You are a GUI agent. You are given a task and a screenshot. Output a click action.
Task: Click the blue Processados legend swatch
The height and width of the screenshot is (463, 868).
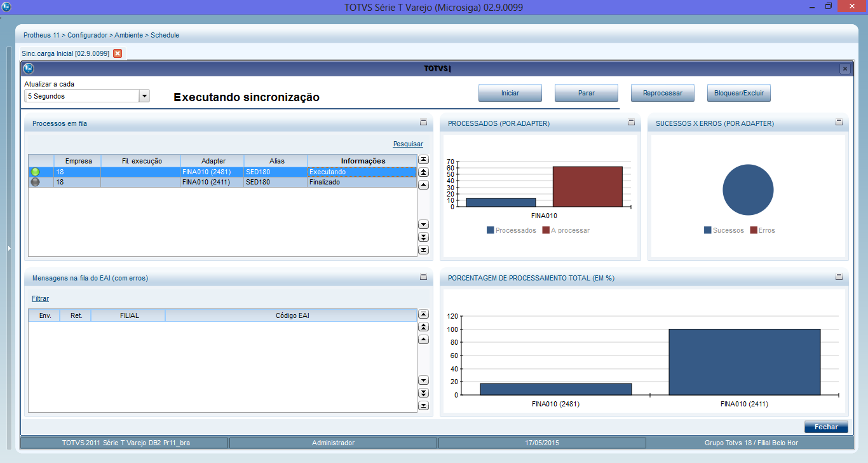(490, 230)
